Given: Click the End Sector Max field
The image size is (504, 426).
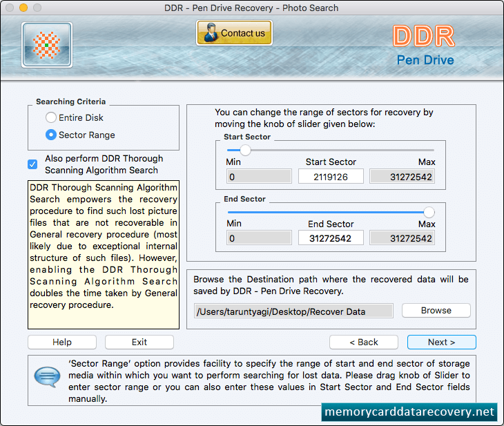Looking at the screenshot, I should [402, 238].
